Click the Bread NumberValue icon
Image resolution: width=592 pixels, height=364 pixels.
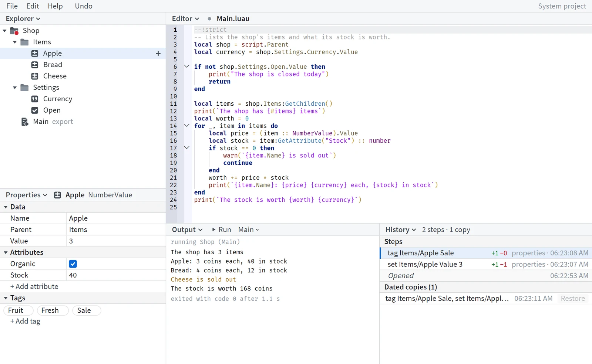35,65
